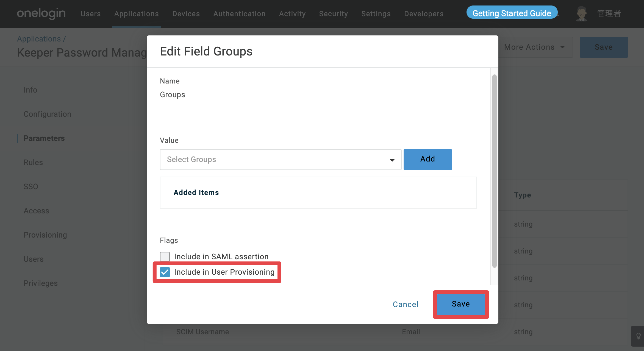Cancel the Edit Field Groups dialog
This screenshot has height=351, width=644.
click(406, 304)
